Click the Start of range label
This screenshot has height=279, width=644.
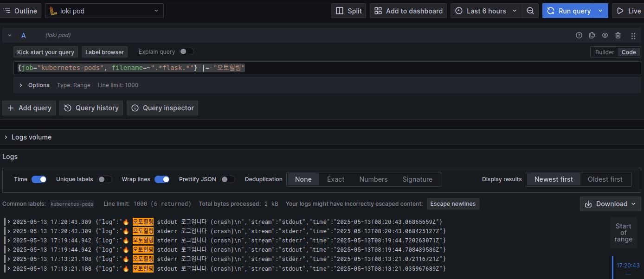[624, 233]
